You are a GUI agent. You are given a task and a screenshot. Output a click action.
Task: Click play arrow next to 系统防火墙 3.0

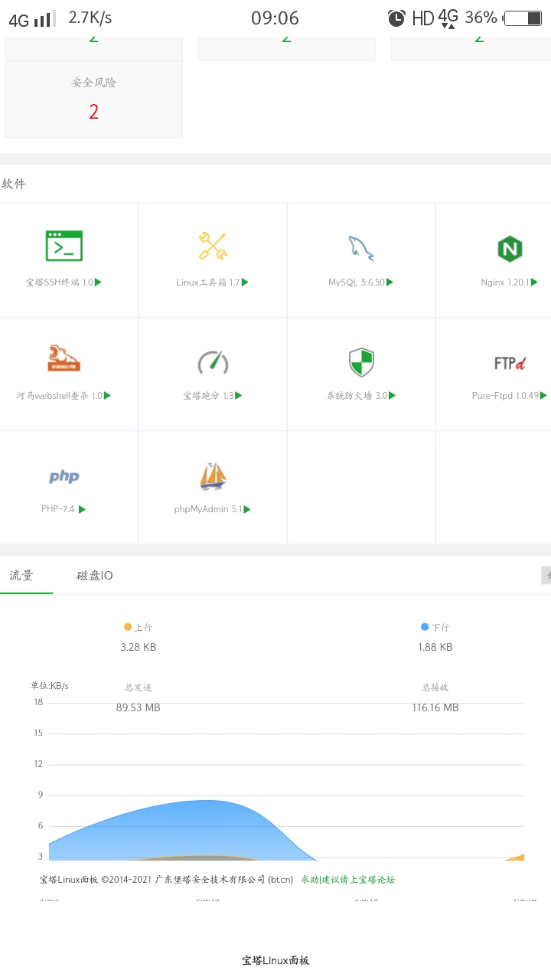393,395
